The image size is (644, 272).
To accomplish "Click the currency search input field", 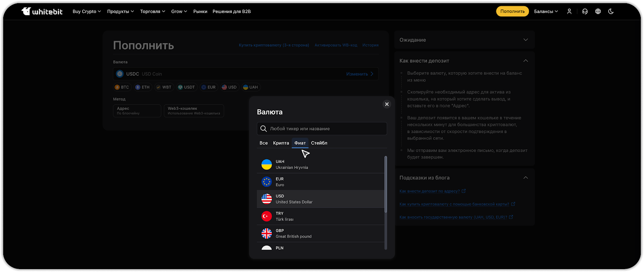I will pyautogui.click(x=326, y=129).
